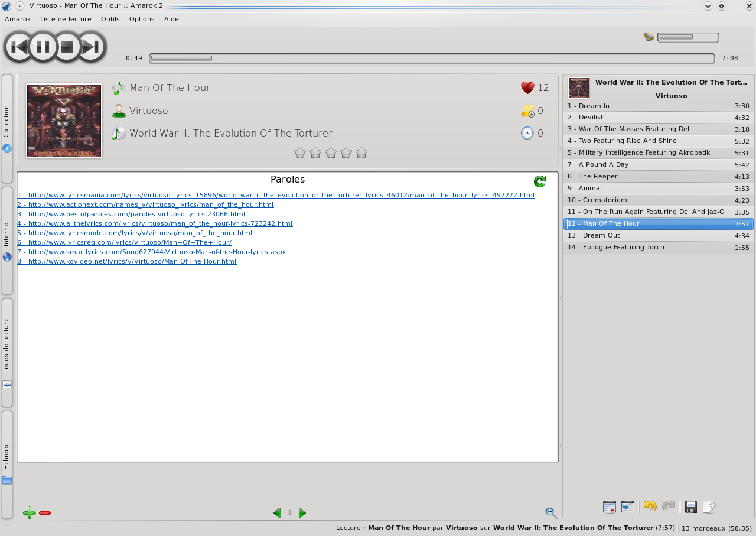Open the Fichiers sidebar tab
Screen dimensions: 756x536
click(7, 465)
